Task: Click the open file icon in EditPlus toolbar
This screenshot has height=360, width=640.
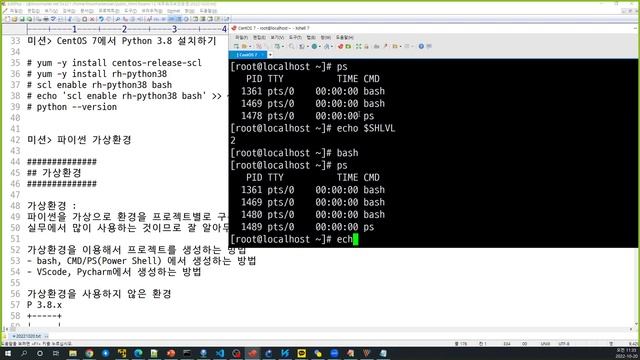Action: pos(14,19)
